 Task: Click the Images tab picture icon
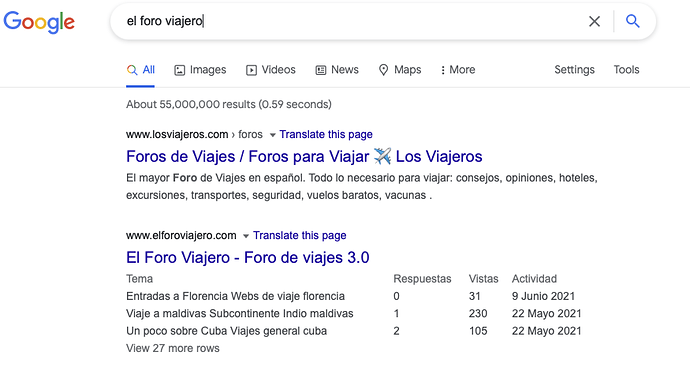point(180,70)
